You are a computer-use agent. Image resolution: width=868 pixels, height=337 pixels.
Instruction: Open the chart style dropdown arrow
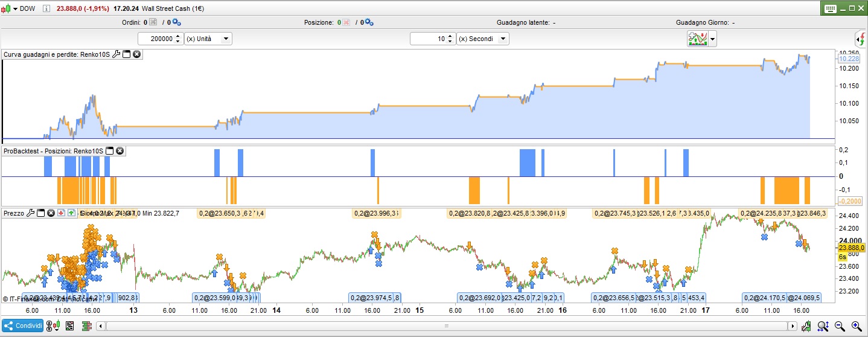click(x=713, y=40)
